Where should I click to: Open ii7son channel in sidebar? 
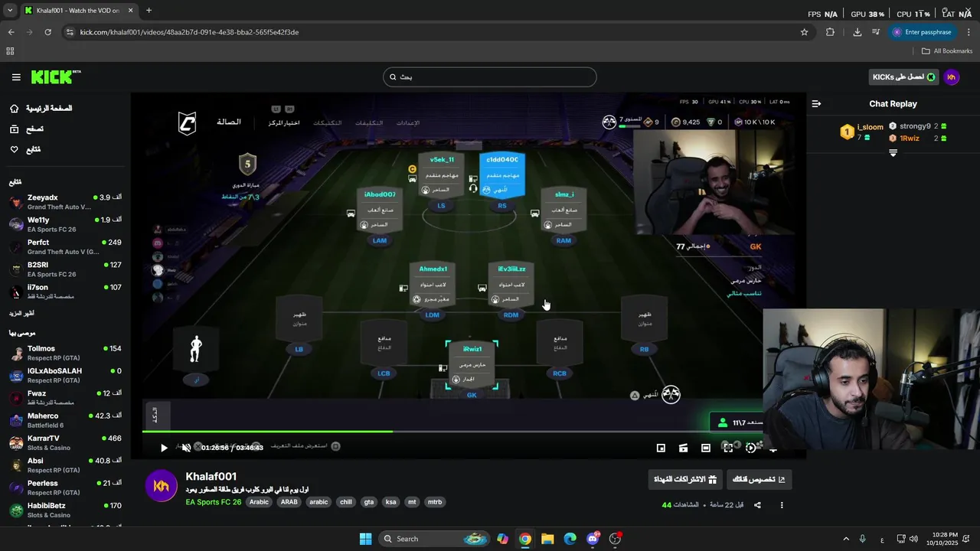(x=65, y=292)
